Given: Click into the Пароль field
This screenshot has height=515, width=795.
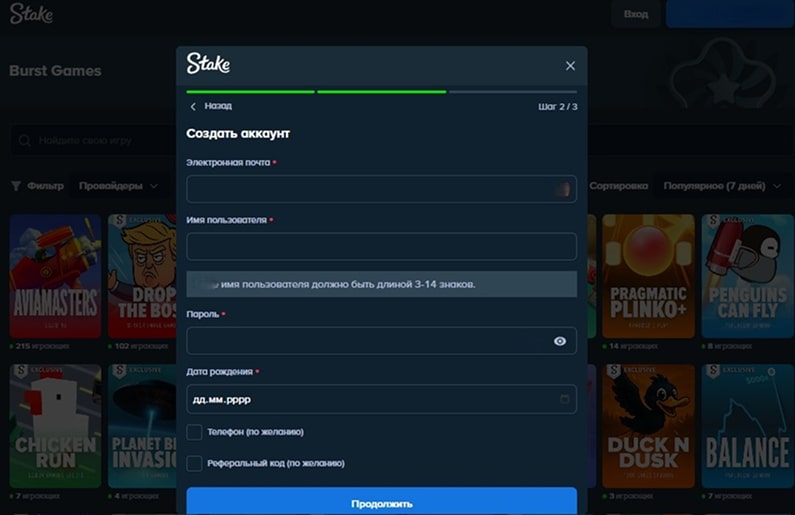Looking at the screenshot, I should 366,341.
